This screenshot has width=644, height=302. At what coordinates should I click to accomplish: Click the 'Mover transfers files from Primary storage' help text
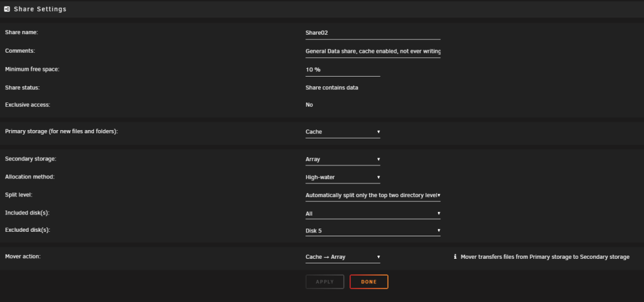545,257
